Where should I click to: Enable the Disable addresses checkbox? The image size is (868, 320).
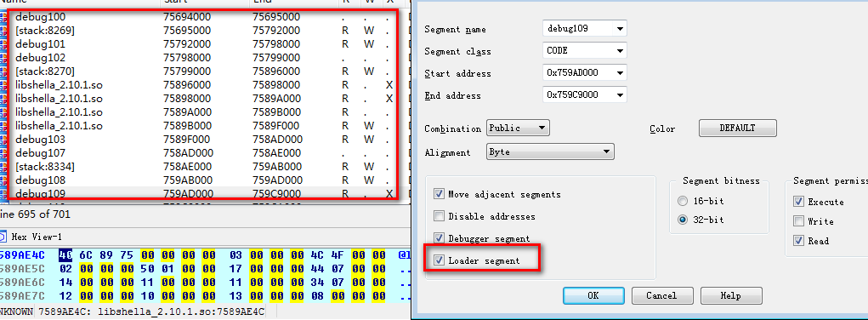click(440, 216)
